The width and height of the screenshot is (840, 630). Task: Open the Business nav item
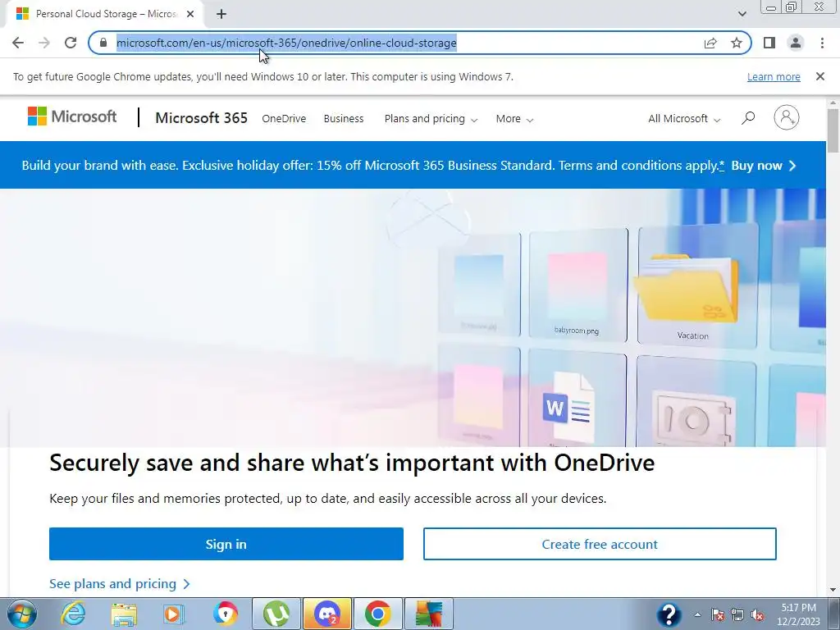click(x=344, y=118)
